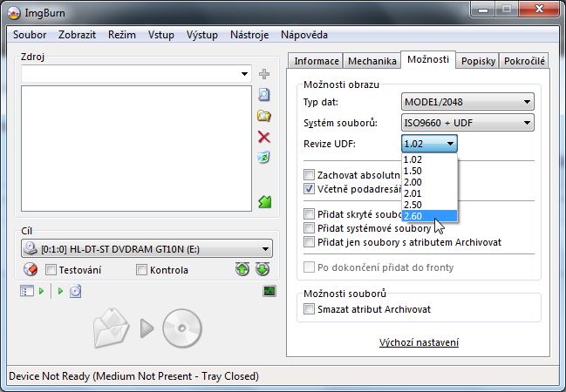The image size is (566, 392).
Task: Select UDF revision 1.50 from list
Action: (x=430, y=171)
